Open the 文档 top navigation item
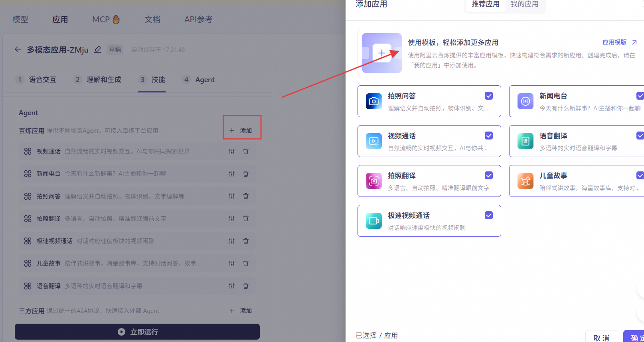The height and width of the screenshot is (342, 644). click(152, 20)
